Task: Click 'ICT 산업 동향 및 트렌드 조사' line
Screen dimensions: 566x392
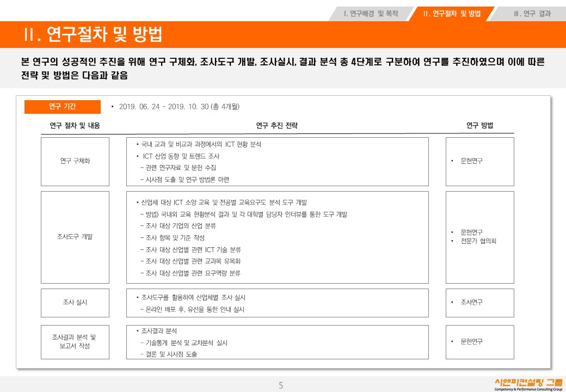Action: 181,156
